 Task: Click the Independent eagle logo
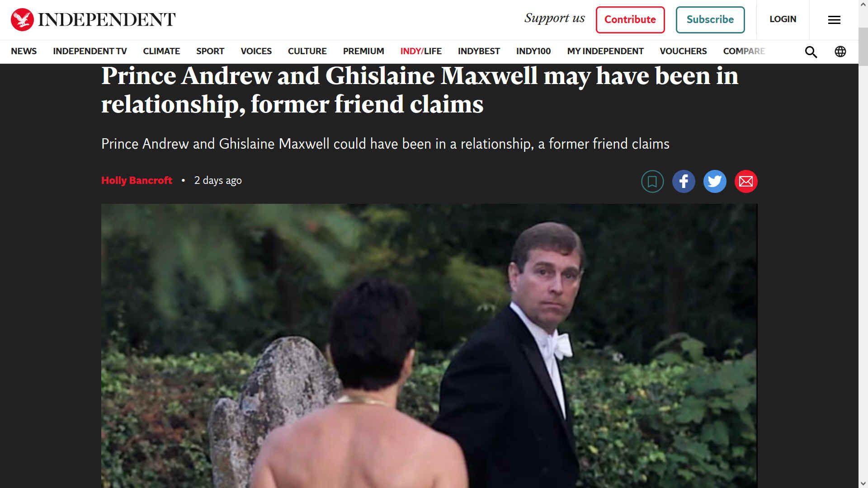point(22,19)
